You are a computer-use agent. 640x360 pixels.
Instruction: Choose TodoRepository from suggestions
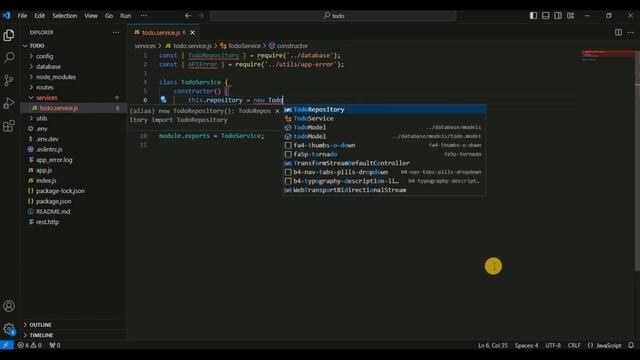pyautogui.click(x=384, y=109)
